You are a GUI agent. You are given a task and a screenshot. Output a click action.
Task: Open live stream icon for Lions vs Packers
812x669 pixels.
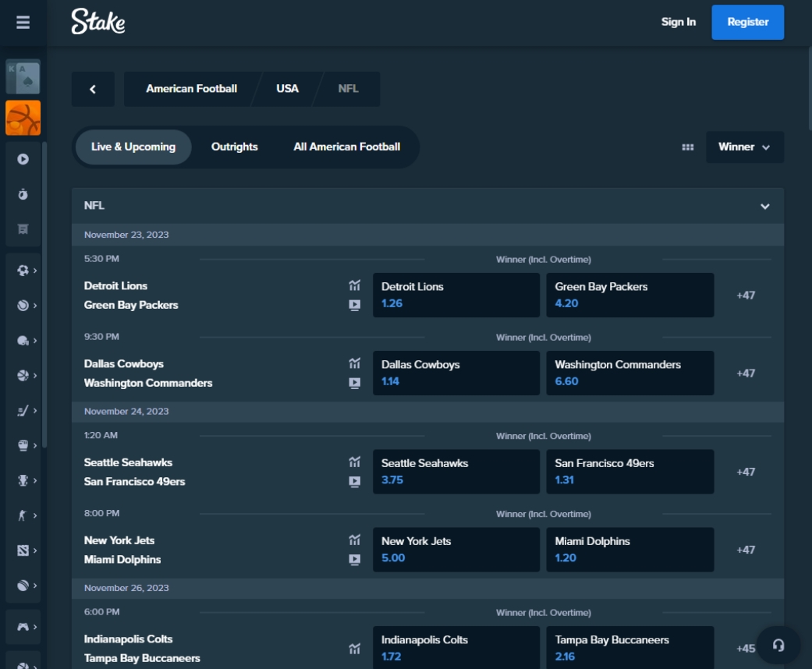[x=354, y=305]
